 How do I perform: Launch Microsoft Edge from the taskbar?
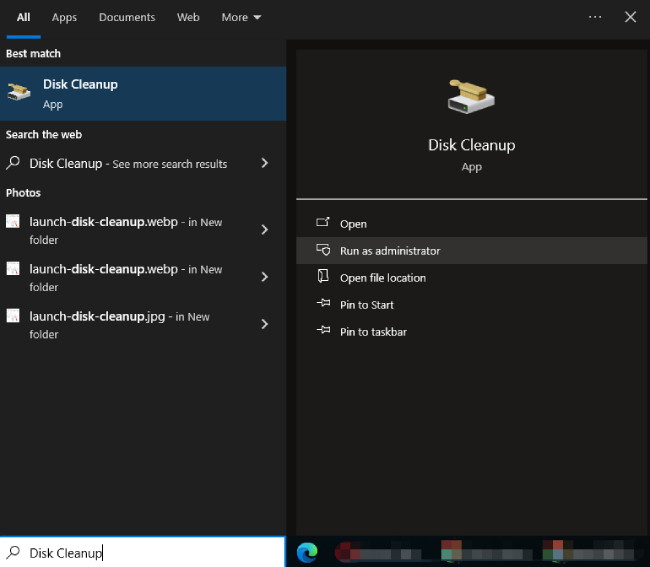coord(307,552)
